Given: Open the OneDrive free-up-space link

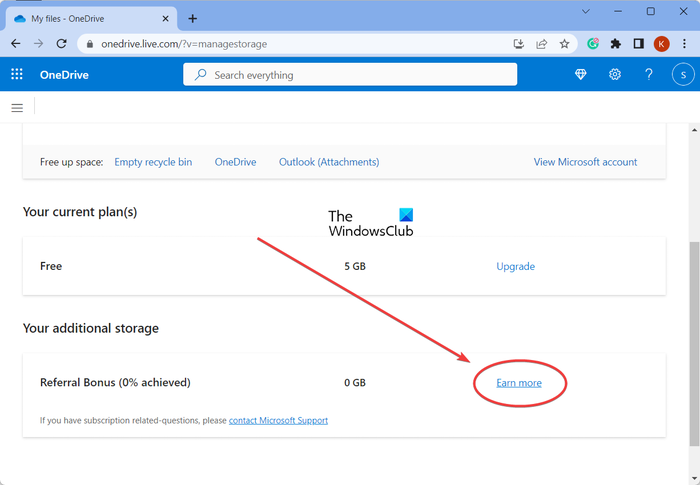Looking at the screenshot, I should pos(235,162).
